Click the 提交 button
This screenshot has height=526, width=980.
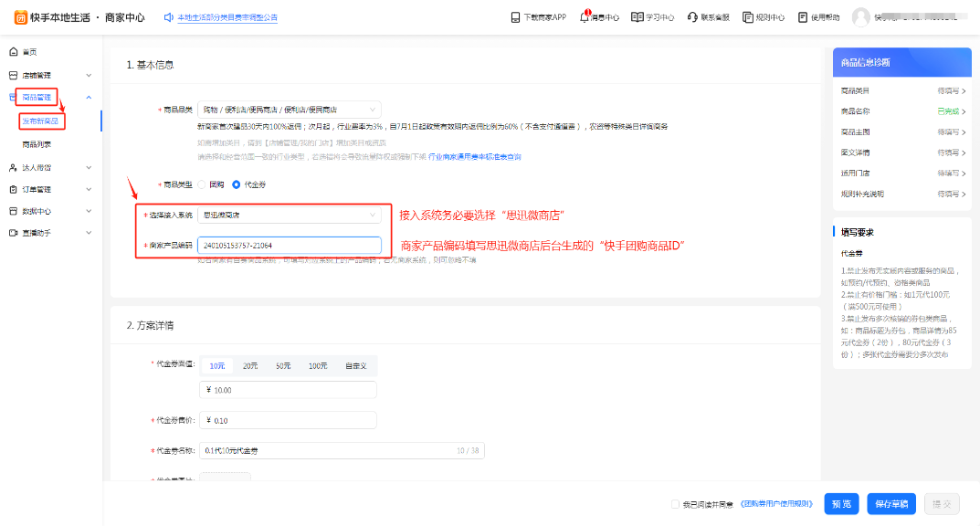(942, 504)
